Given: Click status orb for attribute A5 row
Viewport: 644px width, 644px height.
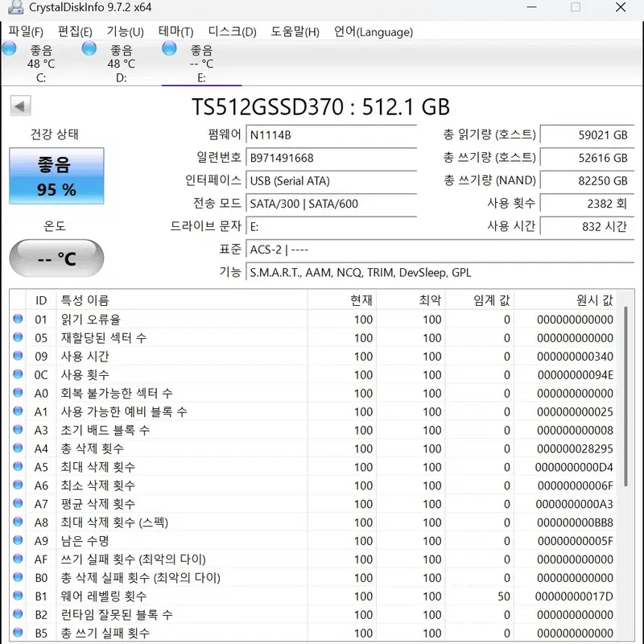Looking at the screenshot, I should tap(18, 466).
